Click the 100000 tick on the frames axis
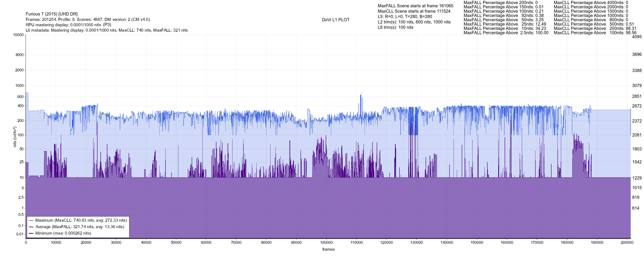Screen dimensions: 644x258 coord(326,243)
